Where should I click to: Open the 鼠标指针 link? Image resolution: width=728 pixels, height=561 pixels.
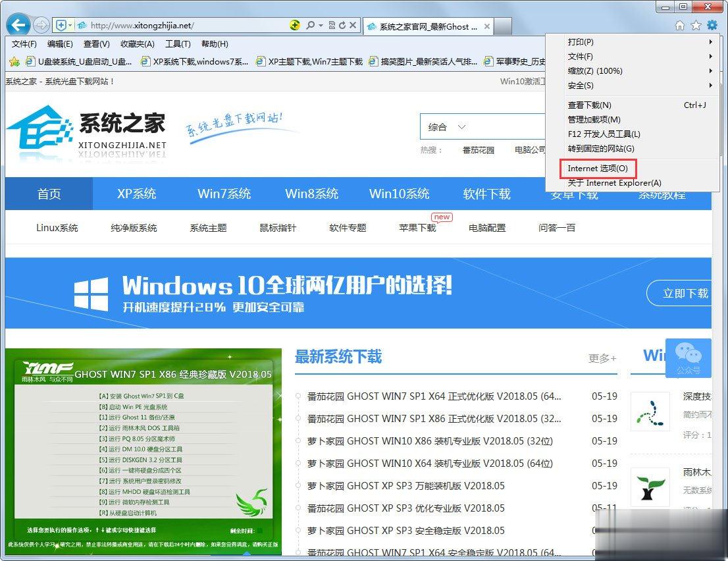point(278,228)
